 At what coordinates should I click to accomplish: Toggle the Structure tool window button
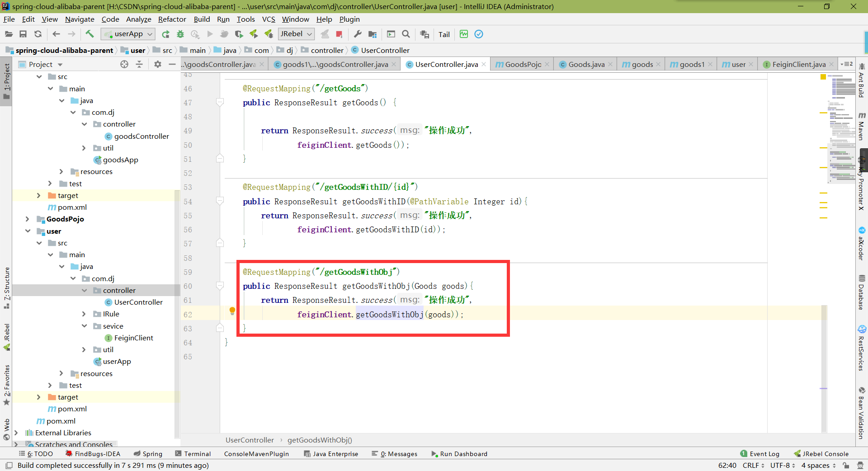point(6,288)
